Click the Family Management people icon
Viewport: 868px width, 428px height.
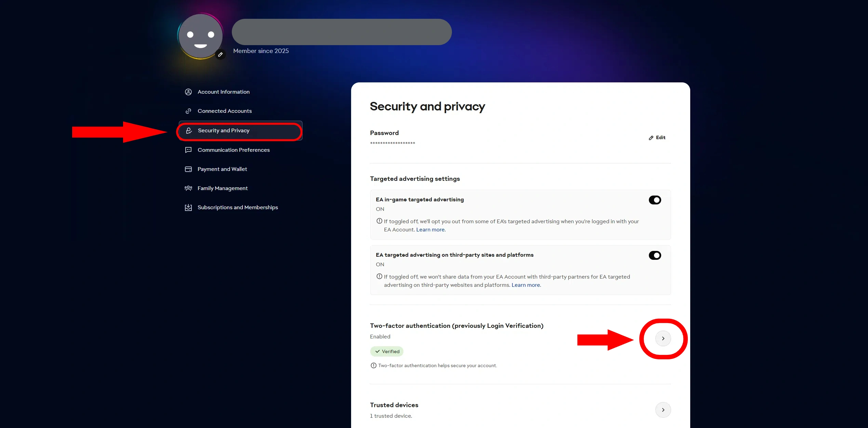point(188,188)
